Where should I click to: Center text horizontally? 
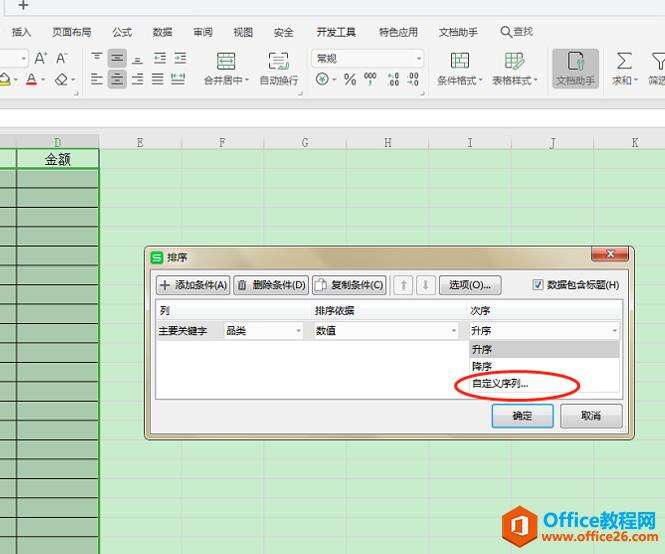(x=117, y=79)
